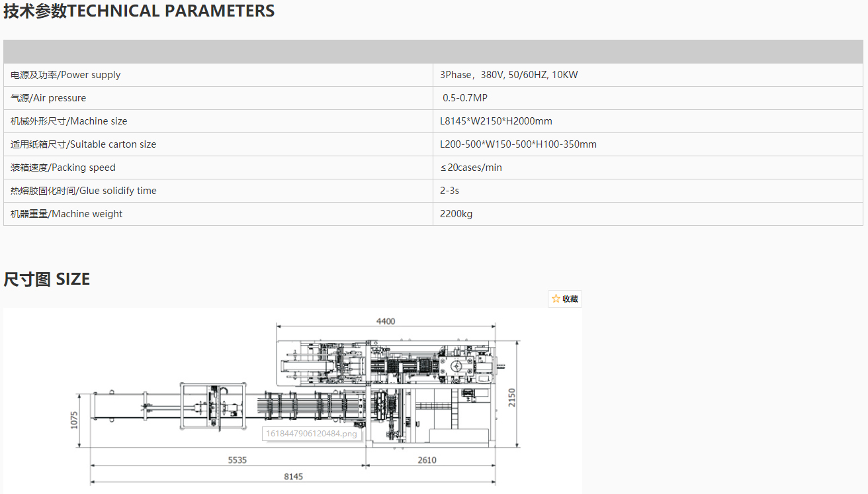
Task: Click the gray table header row
Action: (x=433, y=52)
